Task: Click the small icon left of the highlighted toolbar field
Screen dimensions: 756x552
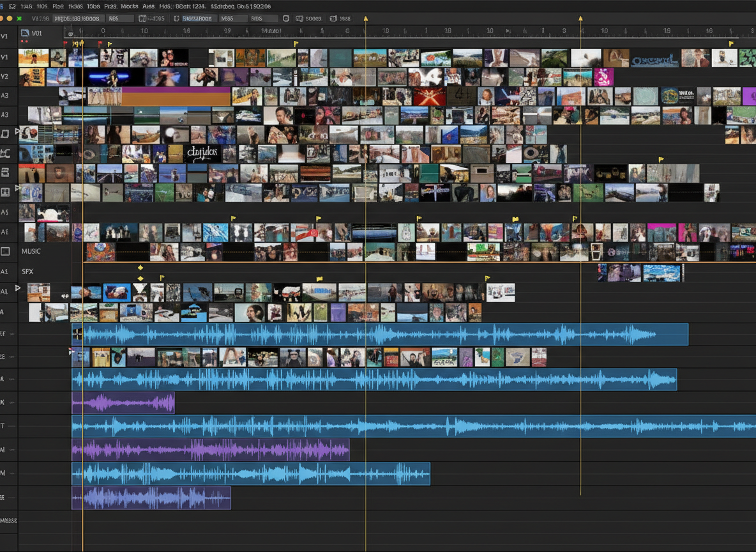Action: tap(176, 19)
